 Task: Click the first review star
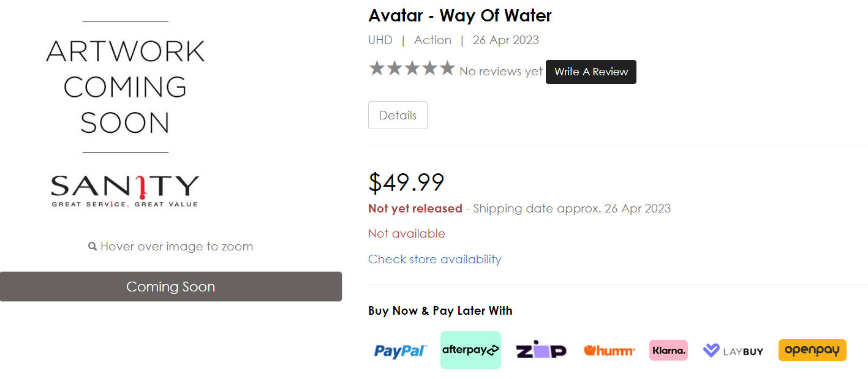pyautogui.click(x=376, y=69)
